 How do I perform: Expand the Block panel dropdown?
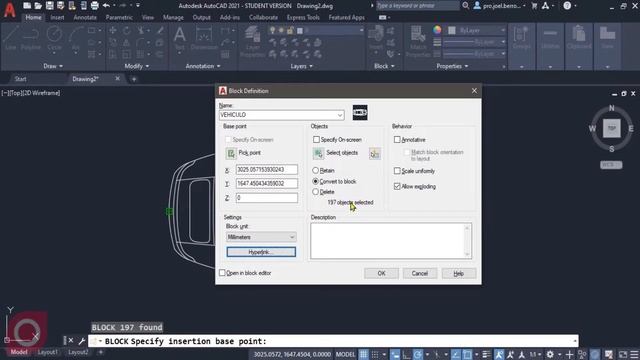tap(384, 66)
